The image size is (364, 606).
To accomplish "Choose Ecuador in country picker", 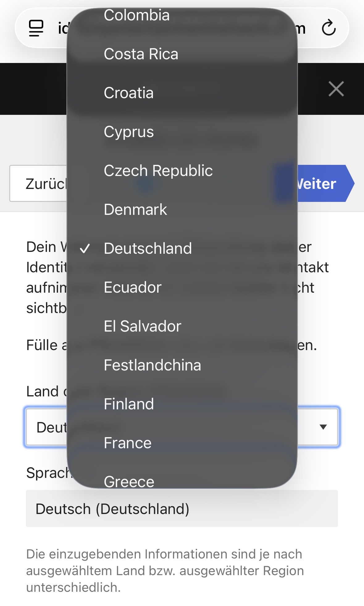I will pos(133,287).
